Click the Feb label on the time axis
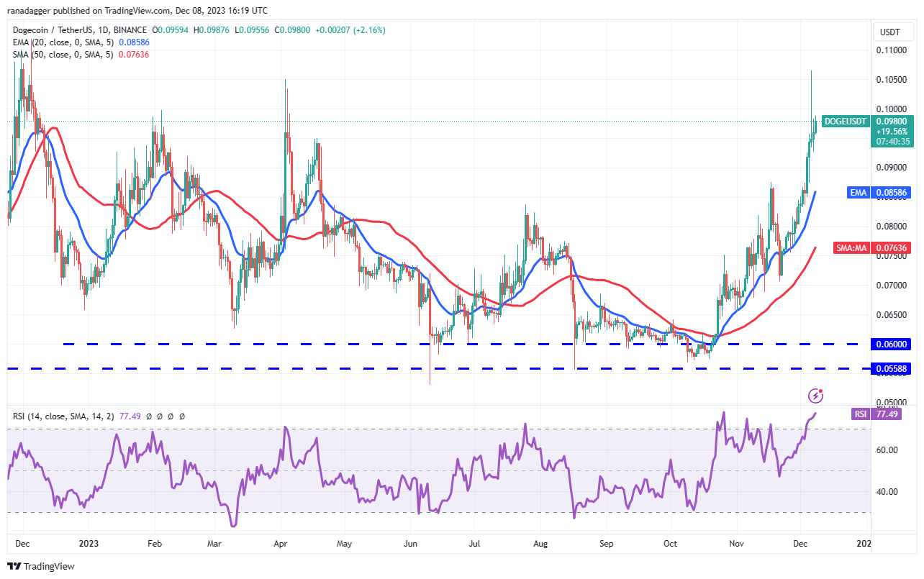This screenshot has width=924, height=579. (x=154, y=544)
